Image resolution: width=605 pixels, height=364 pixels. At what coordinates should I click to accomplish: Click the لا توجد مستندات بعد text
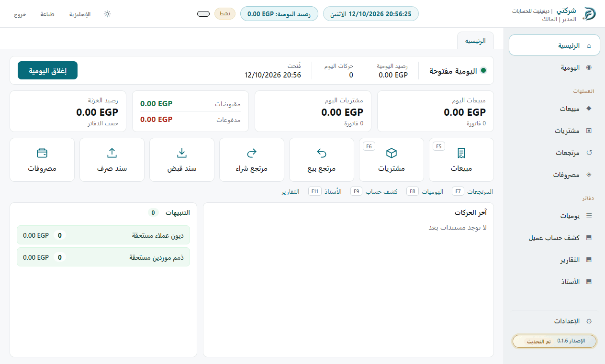[458, 228]
